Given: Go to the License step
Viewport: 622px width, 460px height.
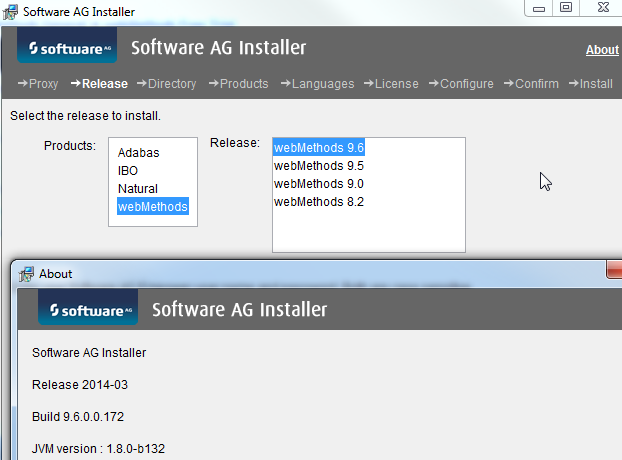Looking at the screenshot, I should (x=391, y=84).
